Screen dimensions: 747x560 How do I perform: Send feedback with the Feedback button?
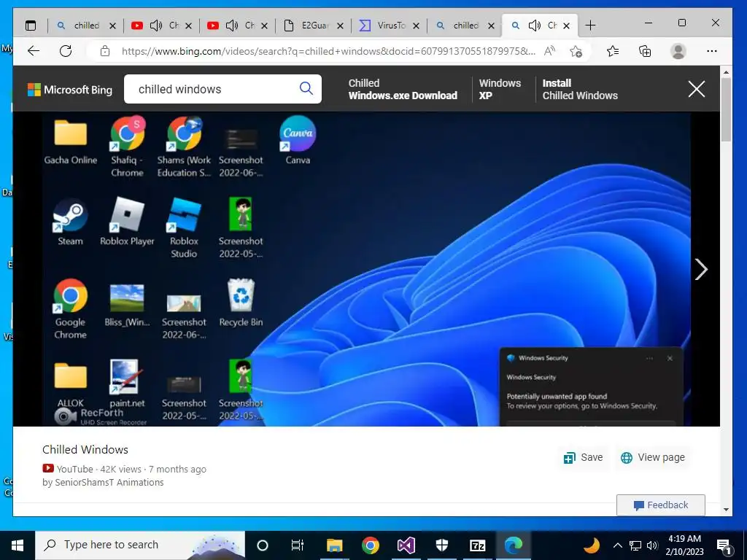click(x=661, y=505)
